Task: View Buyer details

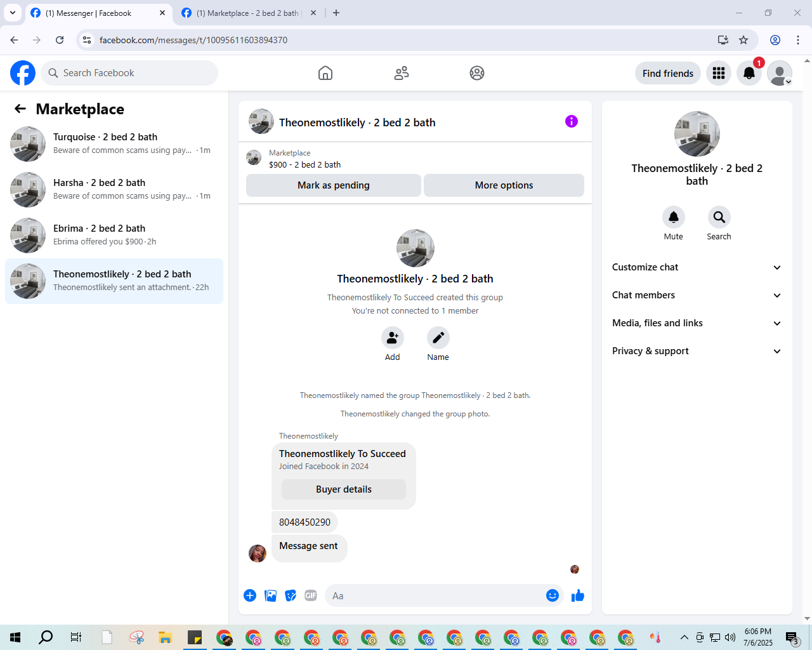Action: click(x=344, y=489)
